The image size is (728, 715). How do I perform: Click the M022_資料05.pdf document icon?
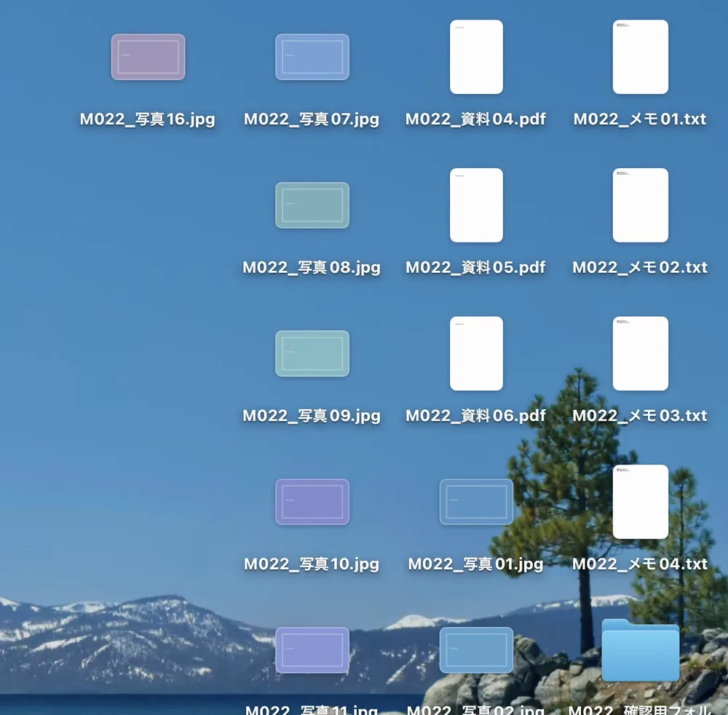click(x=476, y=205)
